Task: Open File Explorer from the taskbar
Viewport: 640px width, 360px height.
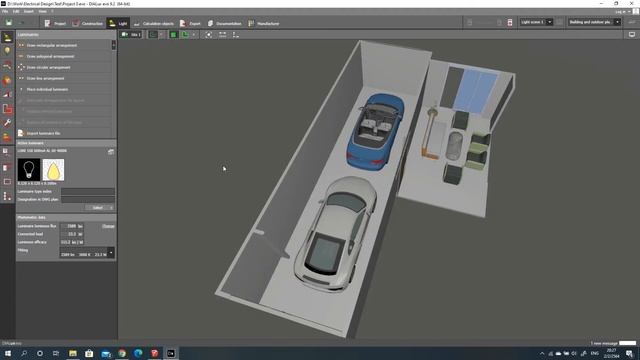Action: (73, 353)
